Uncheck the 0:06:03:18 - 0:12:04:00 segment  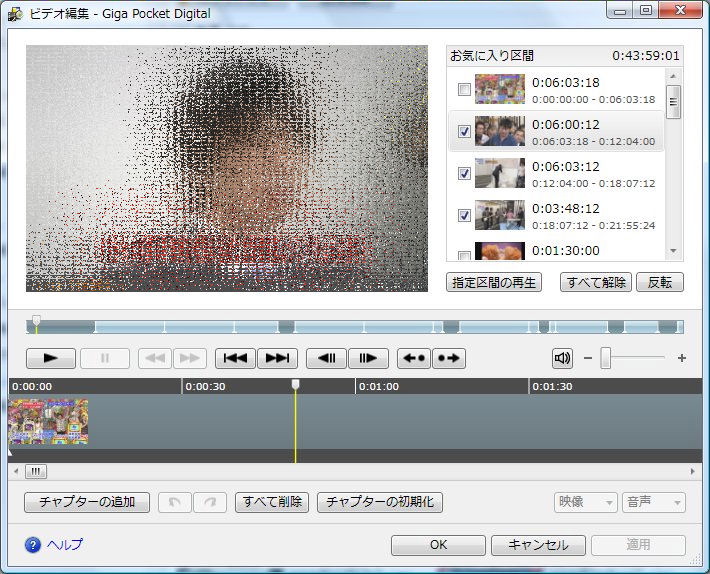464,132
